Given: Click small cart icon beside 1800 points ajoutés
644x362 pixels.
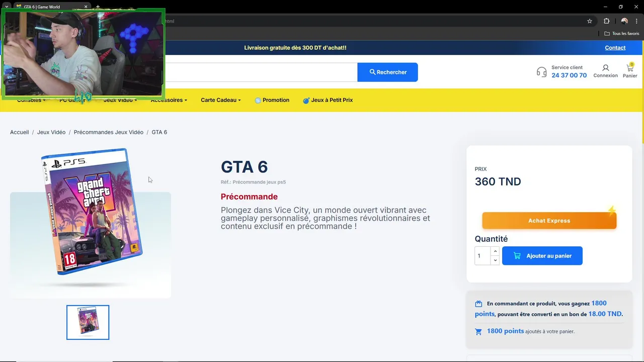Looking at the screenshot, I should pyautogui.click(x=478, y=331).
